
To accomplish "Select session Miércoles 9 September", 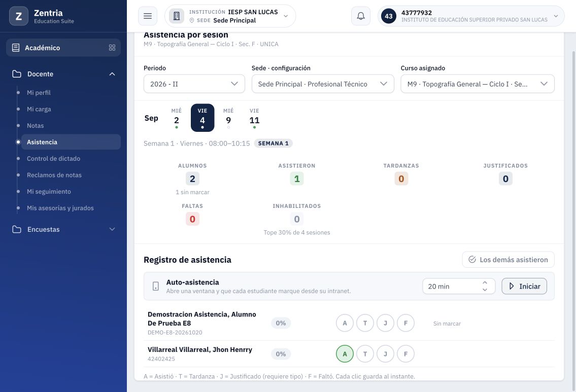I will [x=228, y=118].
